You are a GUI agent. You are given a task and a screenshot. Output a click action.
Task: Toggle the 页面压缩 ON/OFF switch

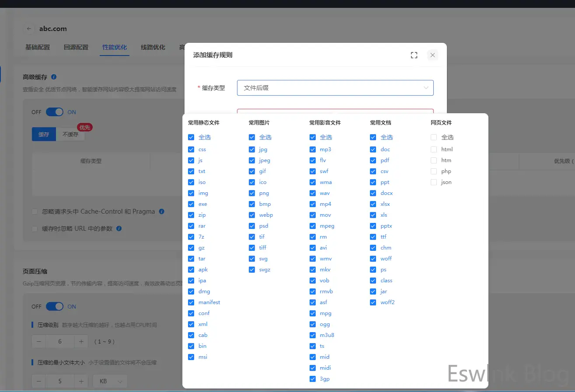click(x=54, y=307)
